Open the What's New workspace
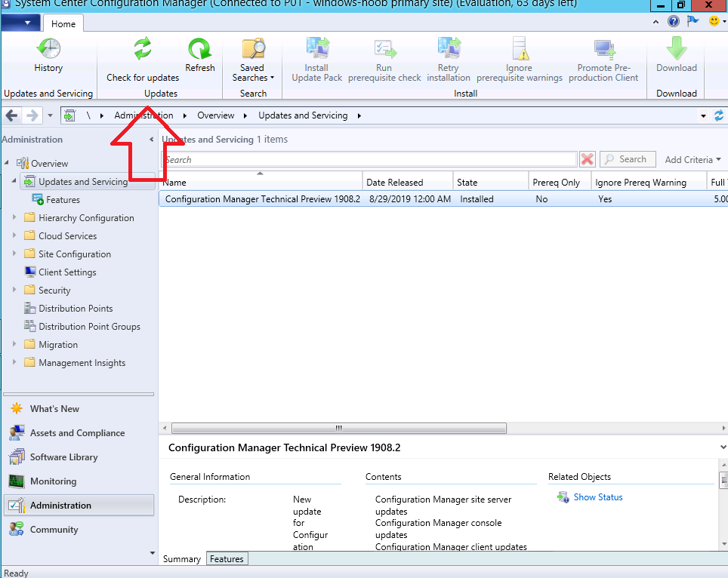The height and width of the screenshot is (578, 728). (79, 409)
